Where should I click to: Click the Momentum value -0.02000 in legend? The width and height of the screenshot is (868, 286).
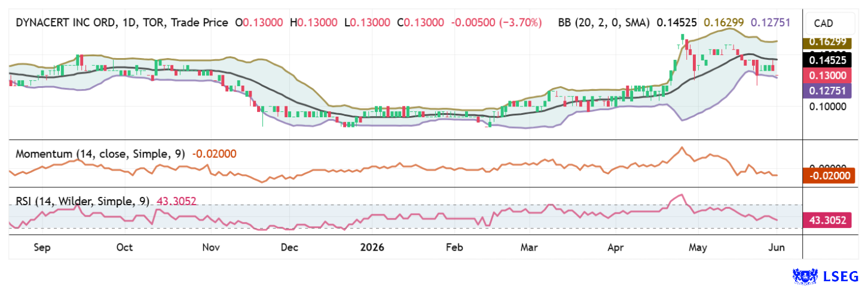tap(214, 154)
